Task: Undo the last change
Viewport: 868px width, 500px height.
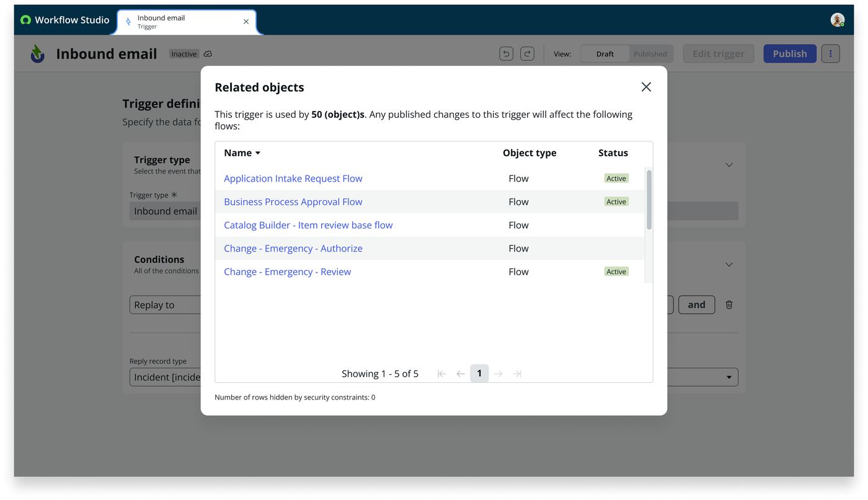Action: click(507, 54)
